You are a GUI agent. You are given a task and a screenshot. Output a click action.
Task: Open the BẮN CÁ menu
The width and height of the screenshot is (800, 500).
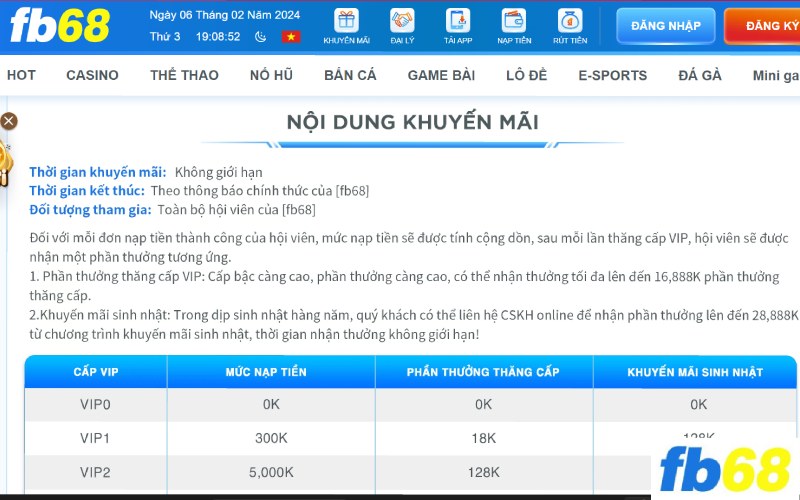[x=350, y=76]
